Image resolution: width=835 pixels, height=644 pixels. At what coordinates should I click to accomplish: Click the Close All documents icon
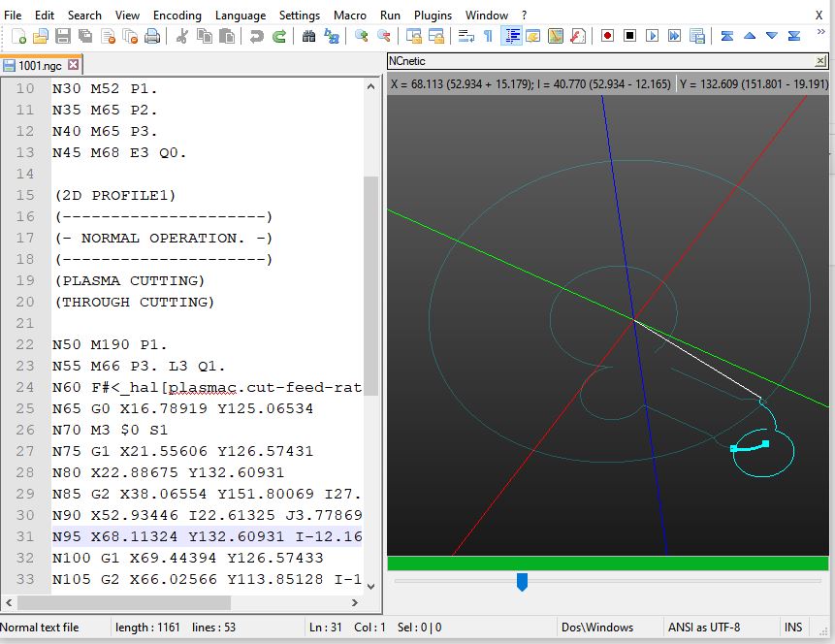131,36
